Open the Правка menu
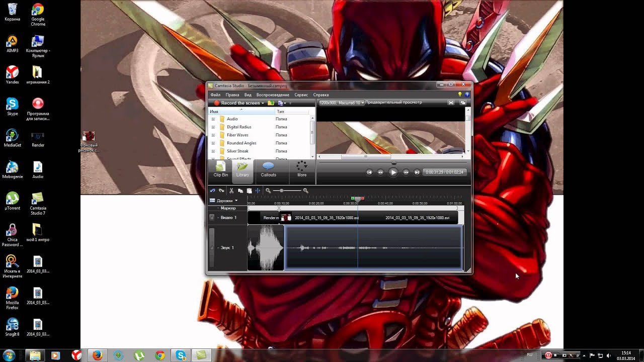Viewport: 644px width, 362px height. pyautogui.click(x=232, y=95)
